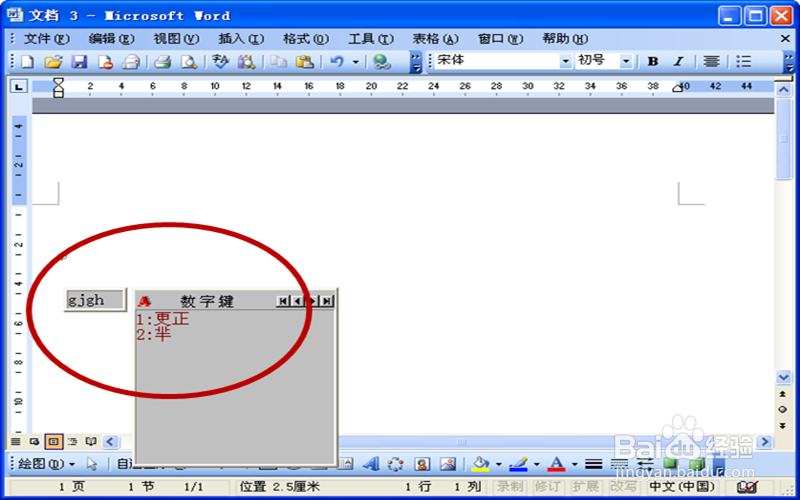Image resolution: width=800 pixels, height=500 pixels.
Task: Click the gjgh input composition box
Action: (x=95, y=300)
